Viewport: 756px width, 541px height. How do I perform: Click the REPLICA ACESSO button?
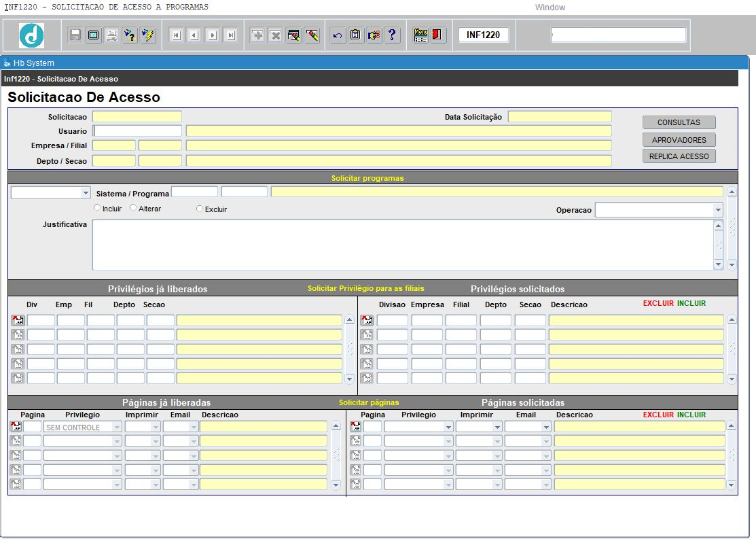click(679, 156)
